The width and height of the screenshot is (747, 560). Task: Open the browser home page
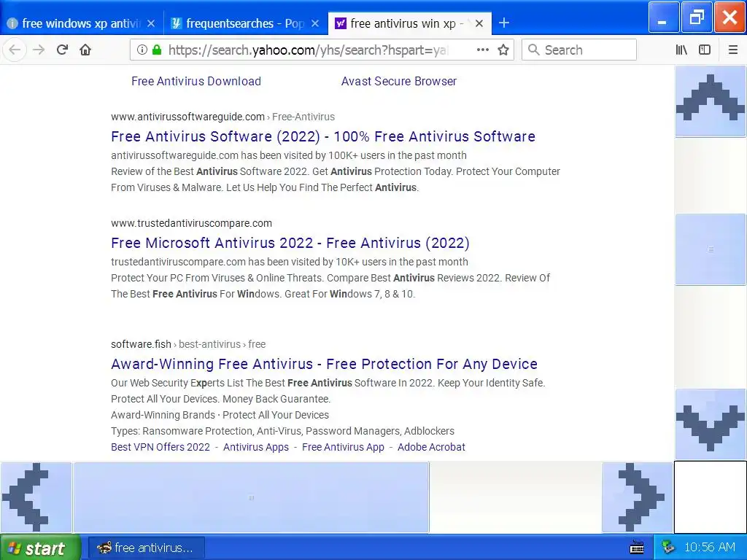(85, 50)
